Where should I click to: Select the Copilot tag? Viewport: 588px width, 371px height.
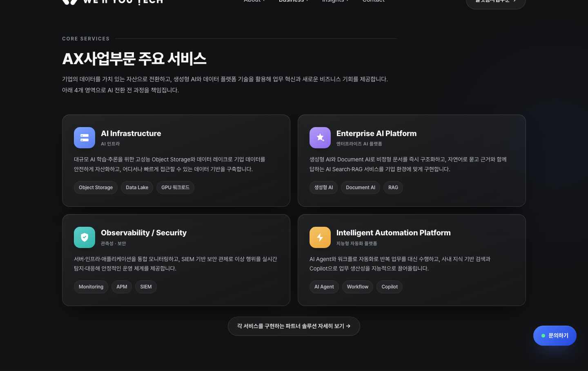pyautogui.click(x=390, y=287)
